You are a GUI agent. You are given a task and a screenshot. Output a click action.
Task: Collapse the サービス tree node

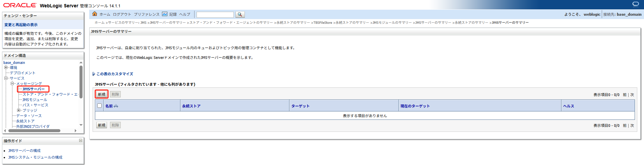pyautogui.click(x=6, y=78)
